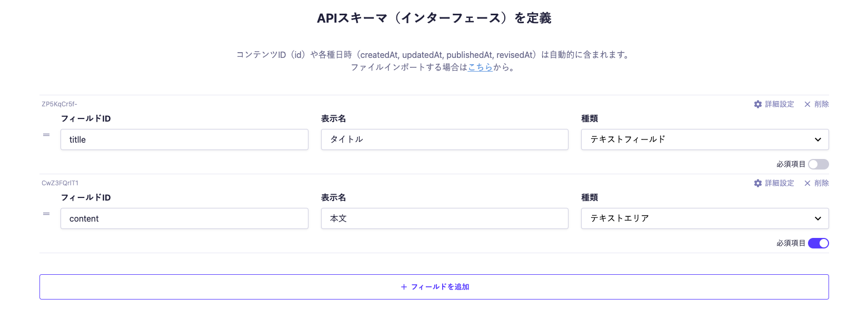Disable 必須項目 toggle for the content field
868x329 pixels.
click(x=819, y=243)
